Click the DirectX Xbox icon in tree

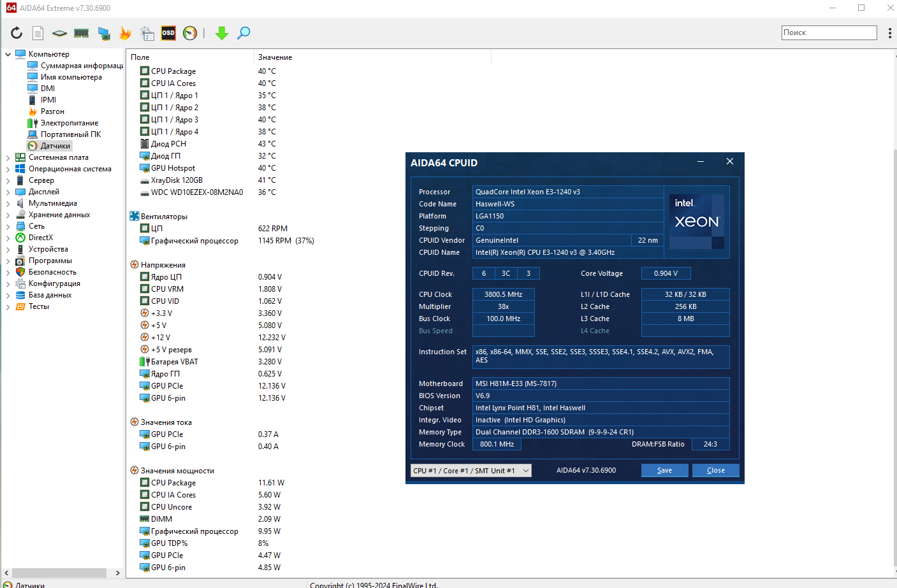[20, 238]
